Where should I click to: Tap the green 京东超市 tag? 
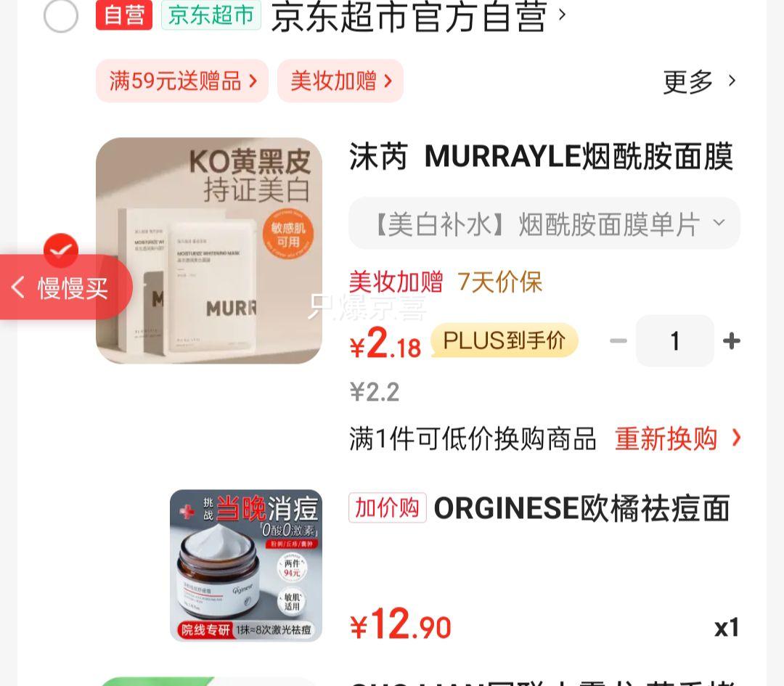point(211,15)
